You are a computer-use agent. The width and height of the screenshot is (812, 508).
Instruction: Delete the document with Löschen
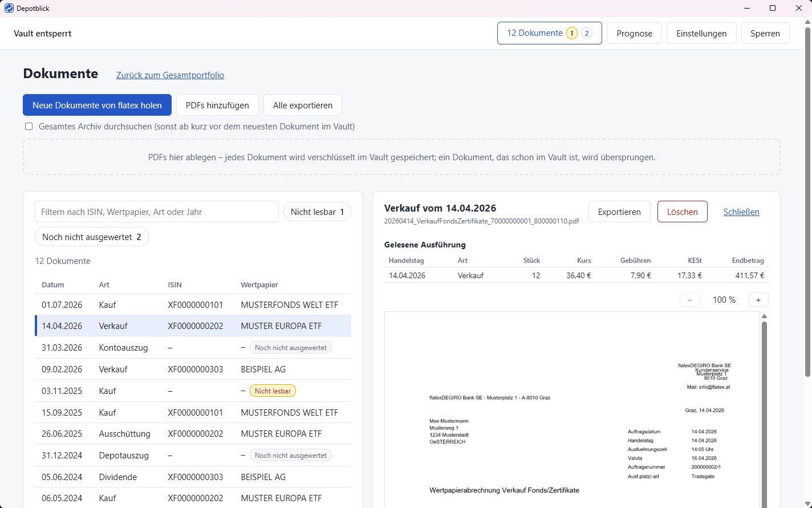coord(683,212)
